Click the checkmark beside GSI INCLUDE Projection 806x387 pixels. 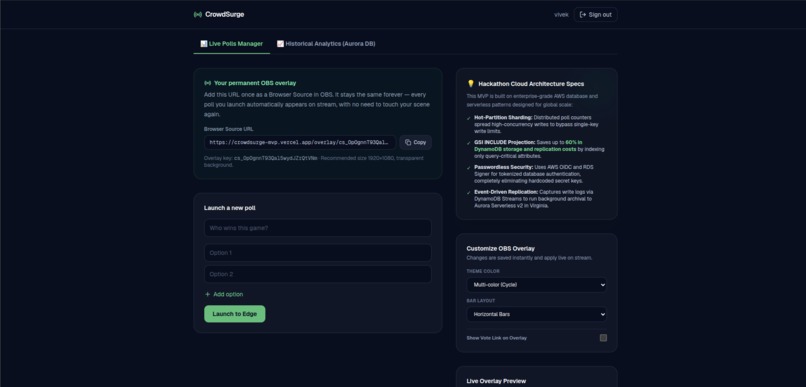468,143
